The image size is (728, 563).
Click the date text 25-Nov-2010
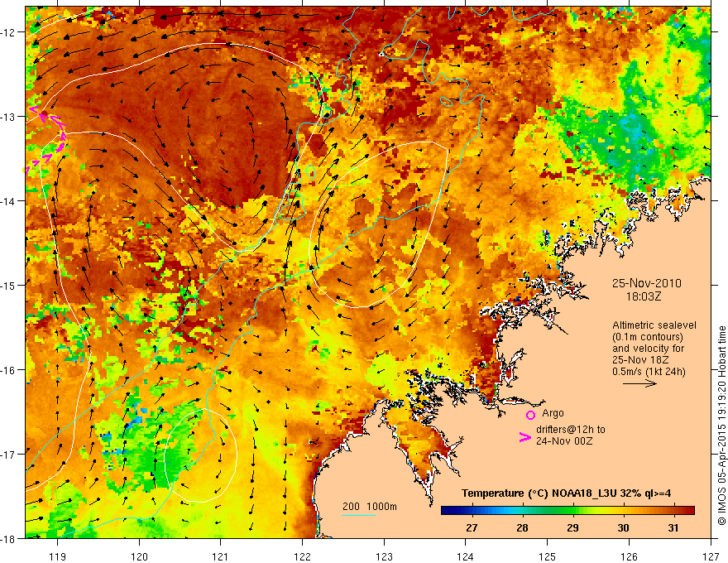(647, 283)
